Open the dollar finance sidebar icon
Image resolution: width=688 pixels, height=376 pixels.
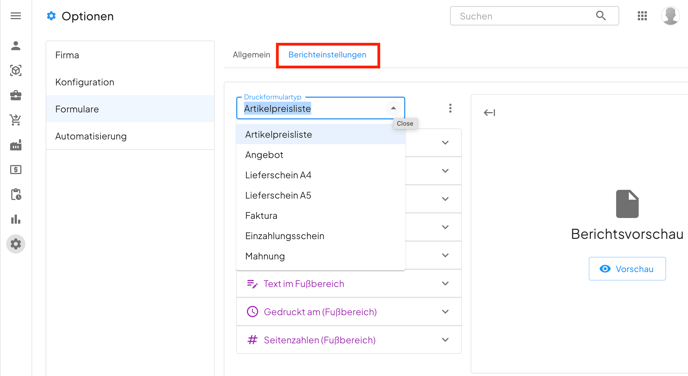tap(16, 169)
